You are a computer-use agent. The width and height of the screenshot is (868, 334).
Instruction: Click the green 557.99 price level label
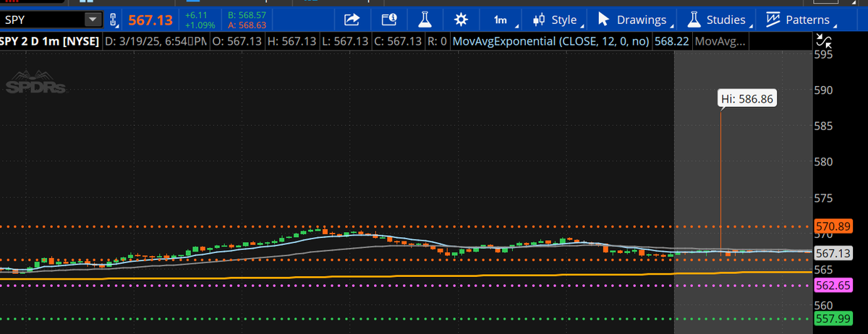[833, 319]
